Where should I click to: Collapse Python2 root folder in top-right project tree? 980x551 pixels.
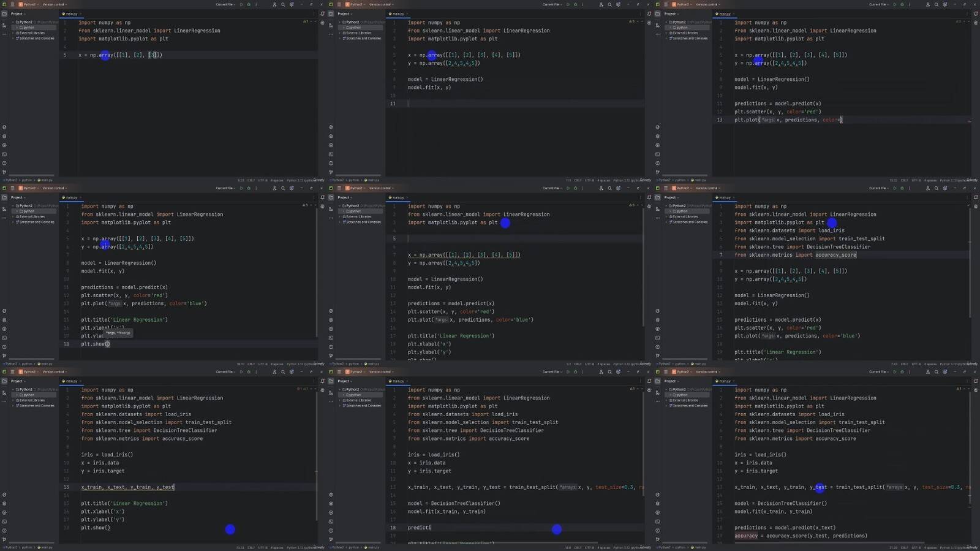[x=666, y=22]
